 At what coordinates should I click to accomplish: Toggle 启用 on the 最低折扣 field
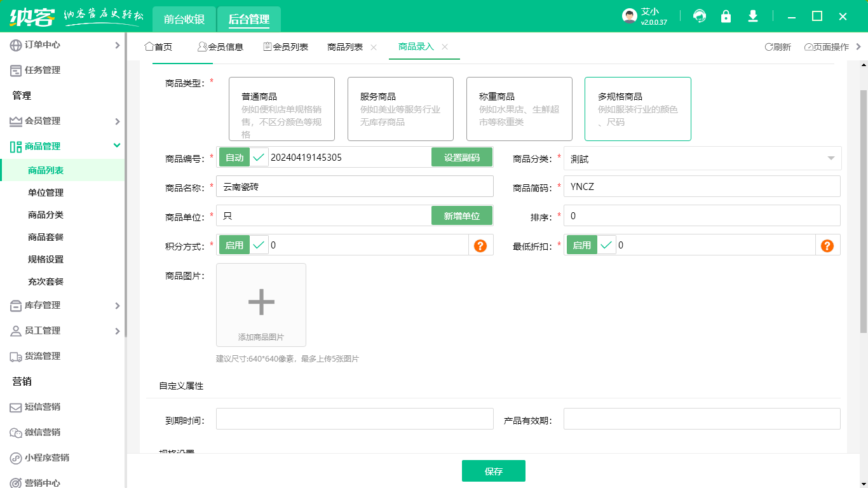coord(581,245)
